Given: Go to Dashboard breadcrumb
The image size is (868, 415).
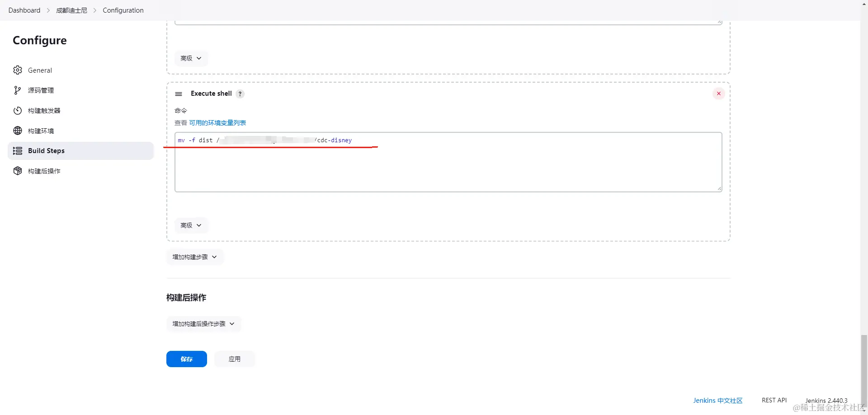Looking at the screenshot, I should click(24, 10).
